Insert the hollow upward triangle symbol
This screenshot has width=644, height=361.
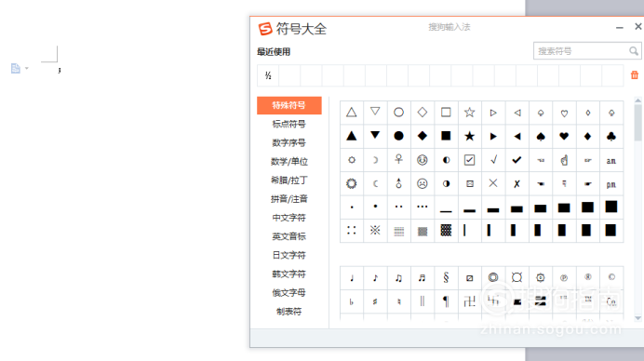[352, 113]
